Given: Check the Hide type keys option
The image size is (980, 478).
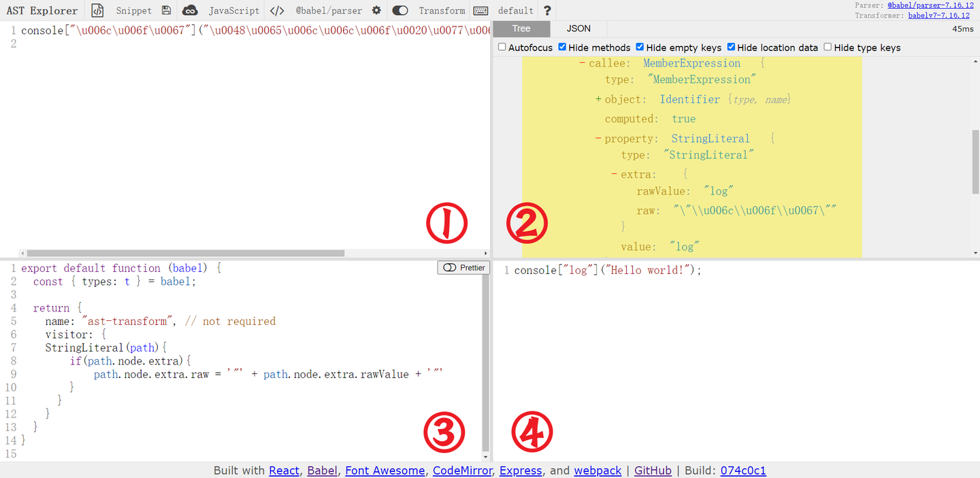Looking at the screenshot, I should 828,47.
